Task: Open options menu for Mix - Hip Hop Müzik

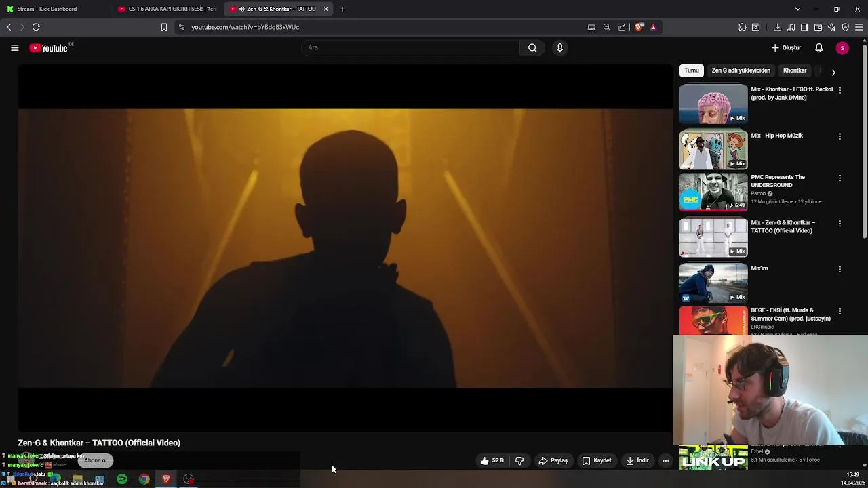Action: [840, 136]
